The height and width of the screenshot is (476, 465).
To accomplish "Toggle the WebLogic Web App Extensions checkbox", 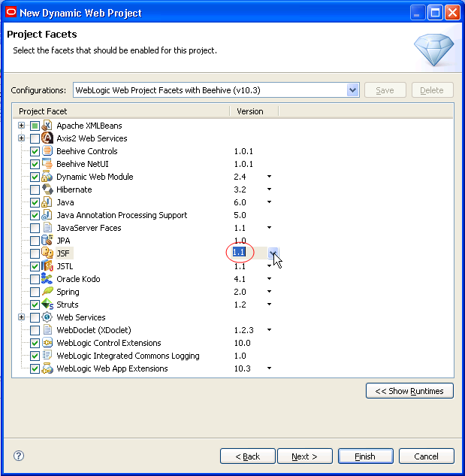I will pos(35,368).
